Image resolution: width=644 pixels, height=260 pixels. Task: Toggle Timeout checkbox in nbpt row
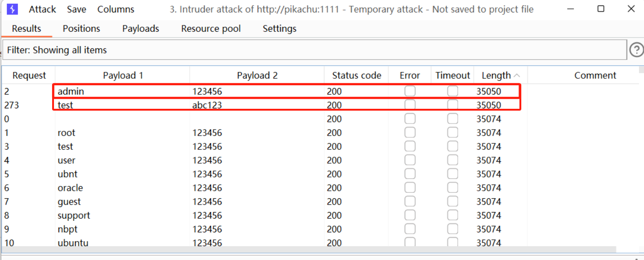(453, 230)
